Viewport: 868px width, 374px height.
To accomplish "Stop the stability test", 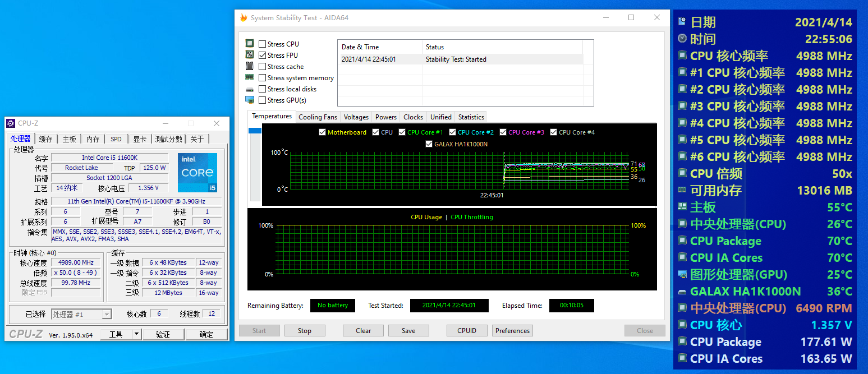I will 304,331.
